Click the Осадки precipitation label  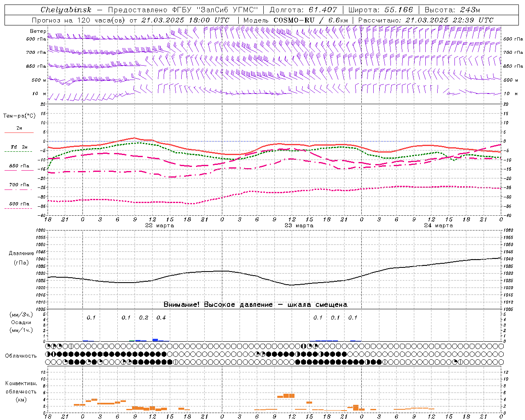(x=21, y=322)
